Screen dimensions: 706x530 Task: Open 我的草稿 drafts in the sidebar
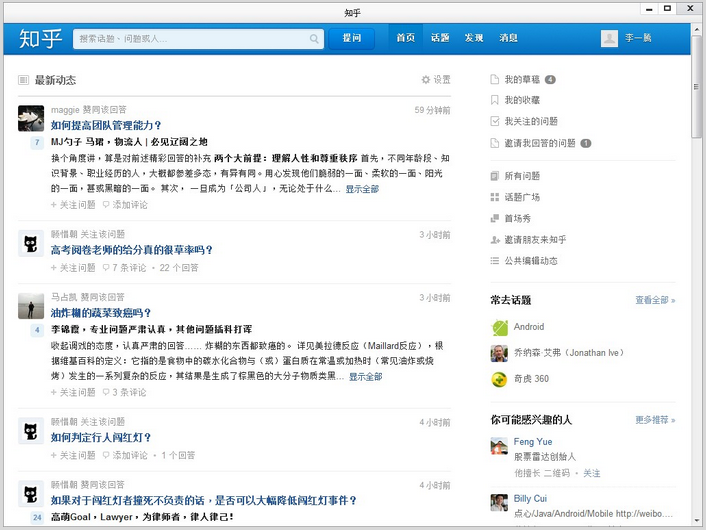(x=522, y=79)
